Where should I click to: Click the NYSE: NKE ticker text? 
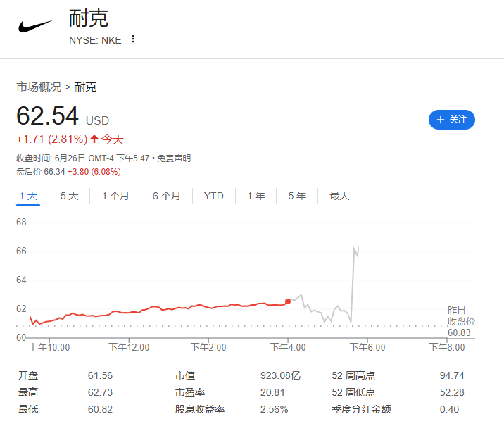95,40
